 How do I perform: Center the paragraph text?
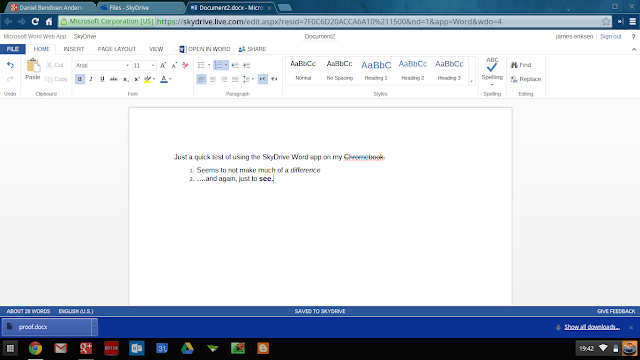click(213, 79)
